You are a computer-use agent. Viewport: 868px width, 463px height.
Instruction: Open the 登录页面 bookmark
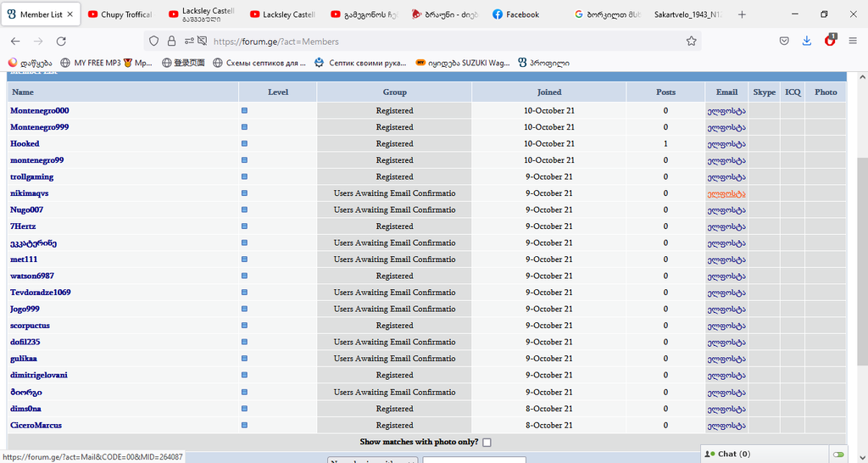[x=183, y=63]
